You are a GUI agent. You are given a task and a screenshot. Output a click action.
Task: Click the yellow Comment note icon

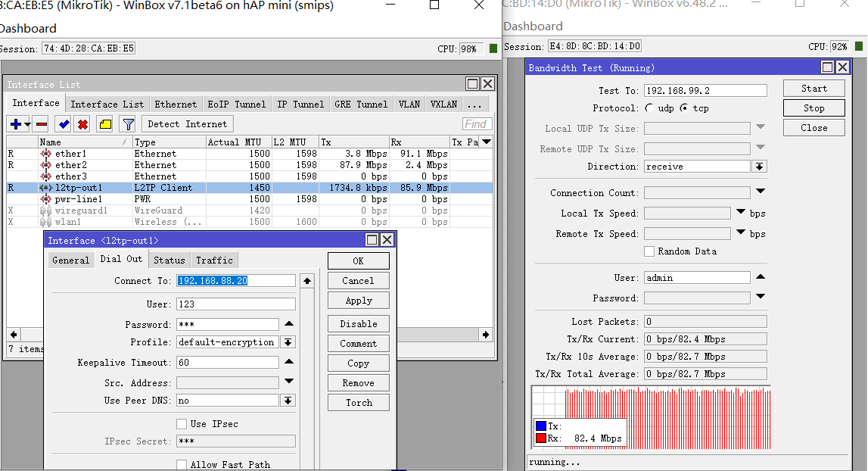(x=105, y=124)
